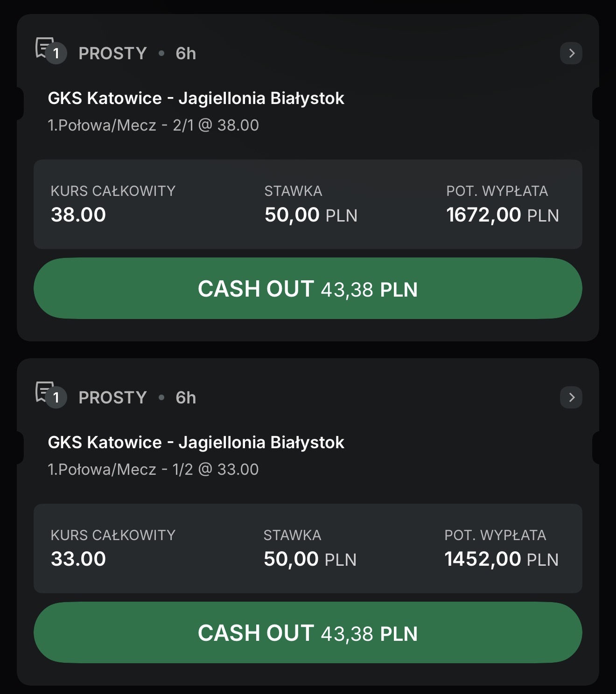The width and height of the screenshot is (616, 694).
Task: Cash out the bet paying 1672,00 PLN
Action: [x=308, y=288]
